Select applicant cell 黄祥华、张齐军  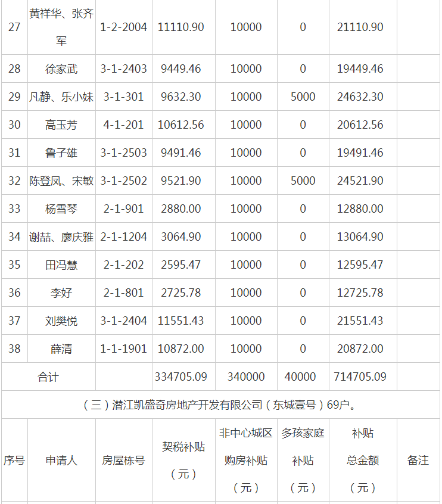(61, 27)
